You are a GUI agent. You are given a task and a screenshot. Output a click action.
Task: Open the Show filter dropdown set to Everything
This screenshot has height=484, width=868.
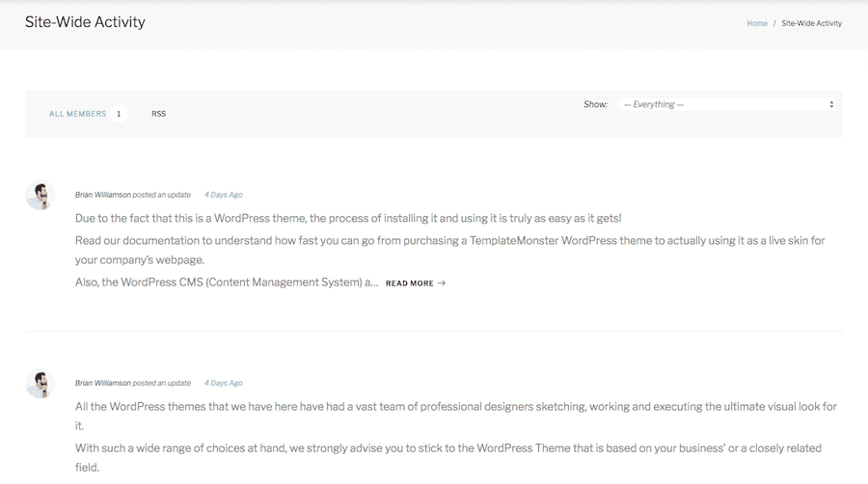(x=727, y=104)
